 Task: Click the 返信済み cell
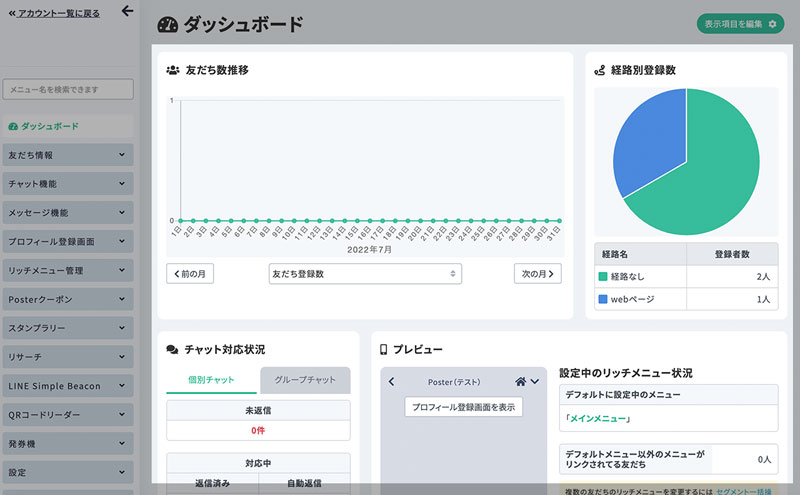point(213,483)
